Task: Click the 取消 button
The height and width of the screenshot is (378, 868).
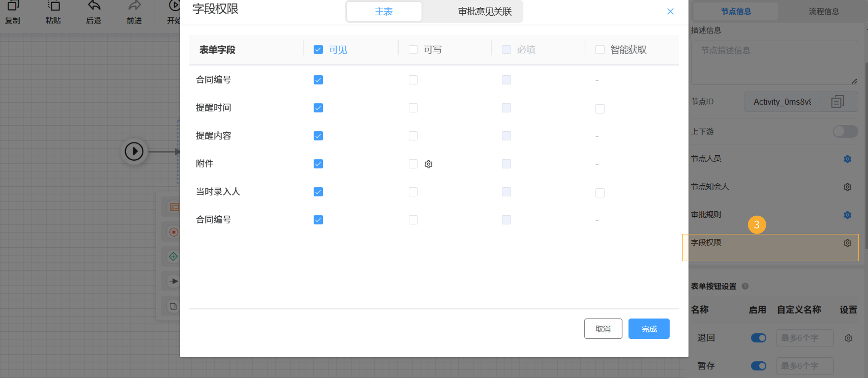Action: [603, 329]
